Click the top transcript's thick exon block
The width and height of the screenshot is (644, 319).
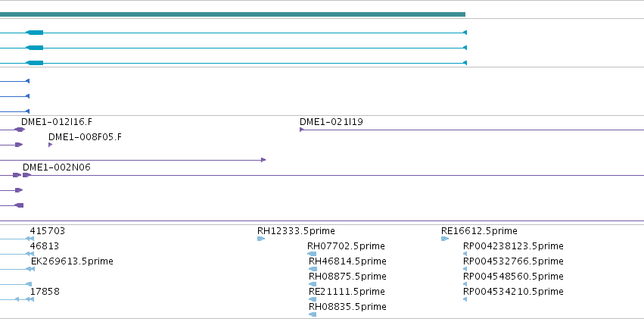(35, 33)
